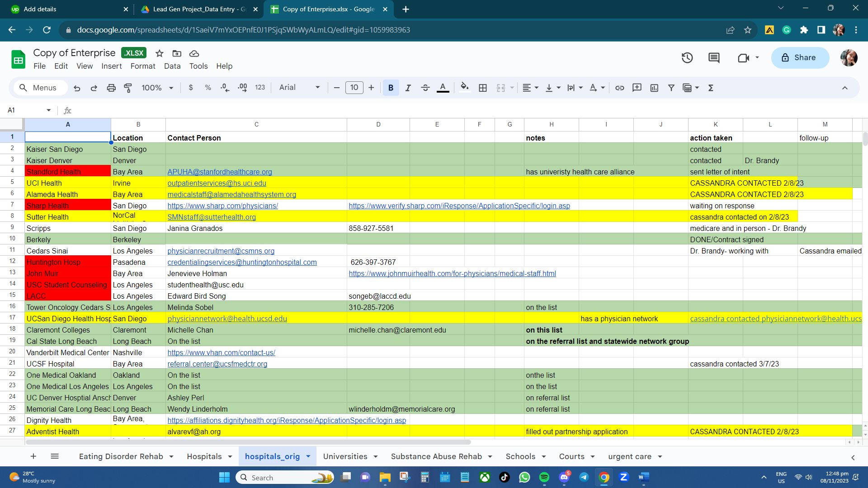The image size is (868, 488).
Task: Click the paint format roller icon
Action: click(x=128, y=88)
